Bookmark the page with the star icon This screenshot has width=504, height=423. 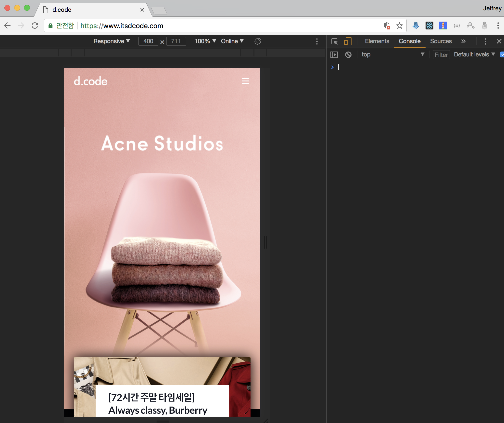(x=400, y=26)
